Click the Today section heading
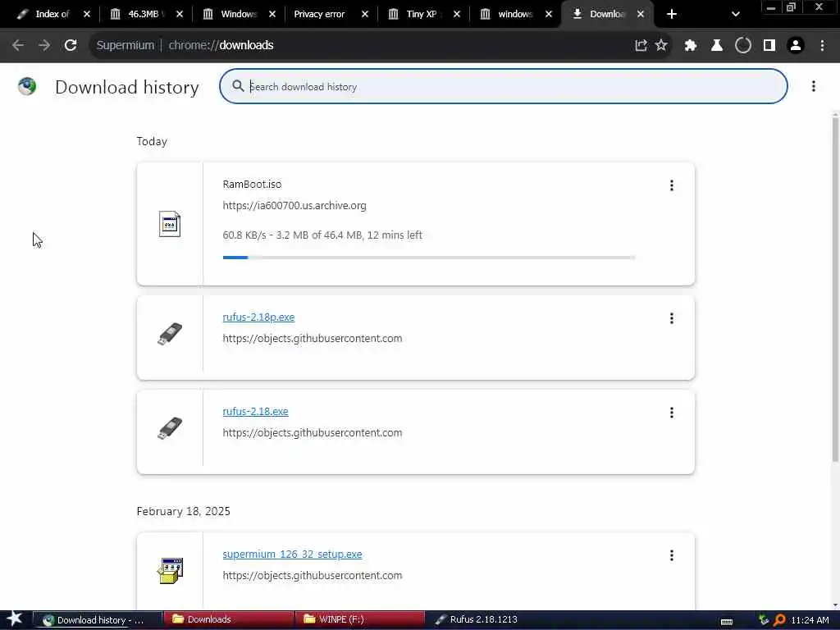The image size is (840, 630). pyautogui.click(x=152, y=141)
